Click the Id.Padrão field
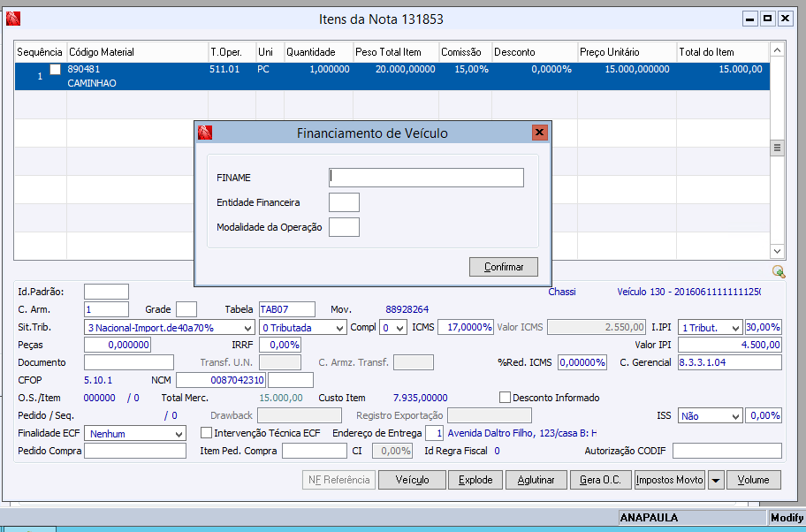 (106, 292)
